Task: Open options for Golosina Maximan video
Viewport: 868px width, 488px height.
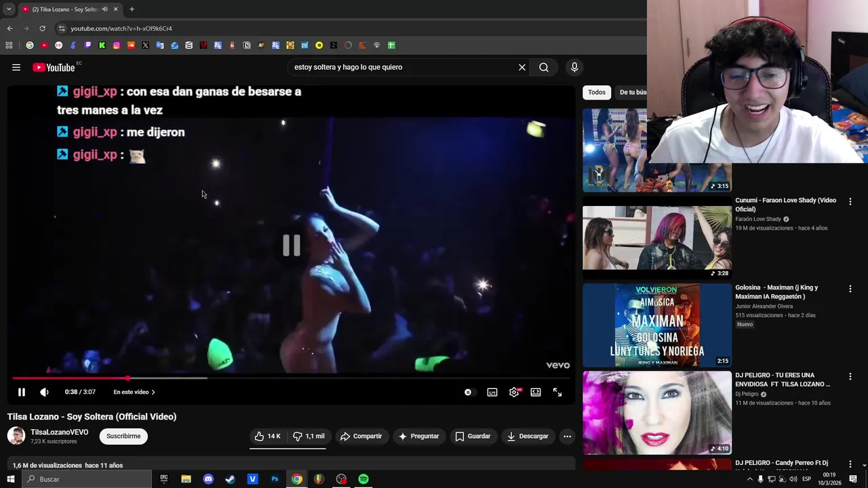Action: click(850, 289)
